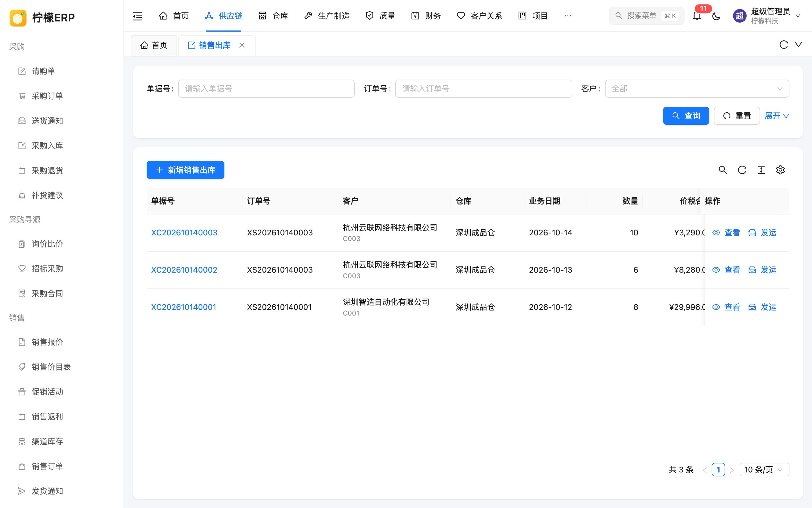Toggle dark mode moon icon
The width and height of the screenshot is (812, 508).
[x=716, y=16]
